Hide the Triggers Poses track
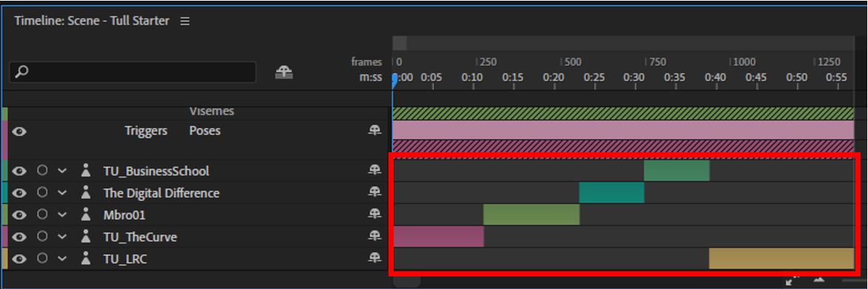The height and width of the screenshot is (289, 868). pos(19,132)
